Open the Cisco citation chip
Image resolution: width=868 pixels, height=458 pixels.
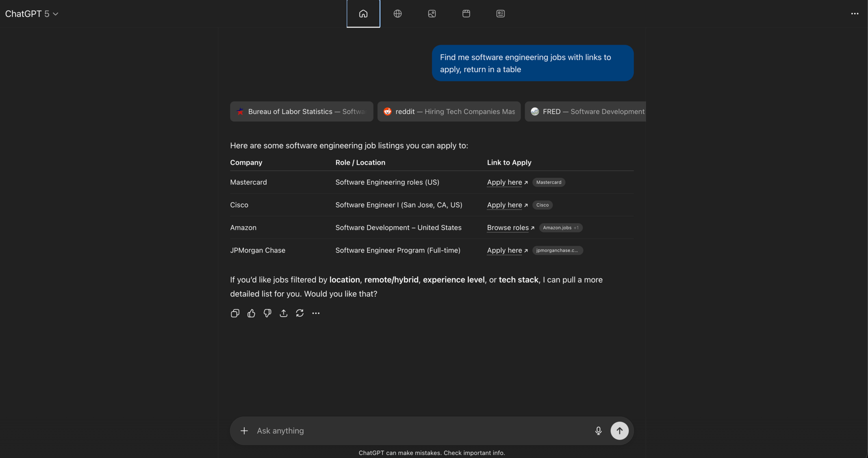click(542, 205)
